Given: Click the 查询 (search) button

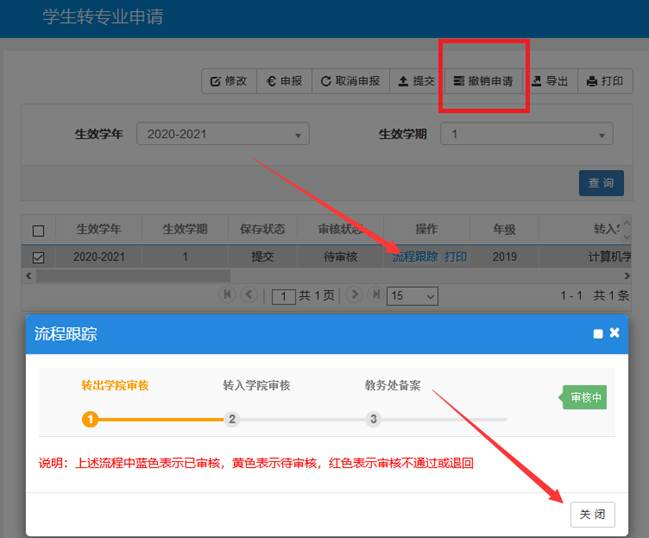Looking at the screenshot, I should (x=601, y=183).
